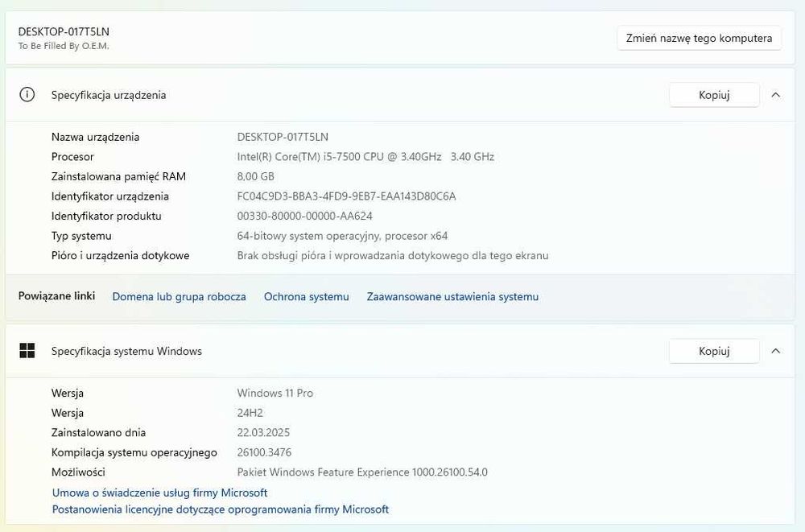Image resolution: width=805 pixels, height=532 pixels.
Task: Collapse the Specyfikacja systemu Windows section chevron
Action: pos(776,351)
